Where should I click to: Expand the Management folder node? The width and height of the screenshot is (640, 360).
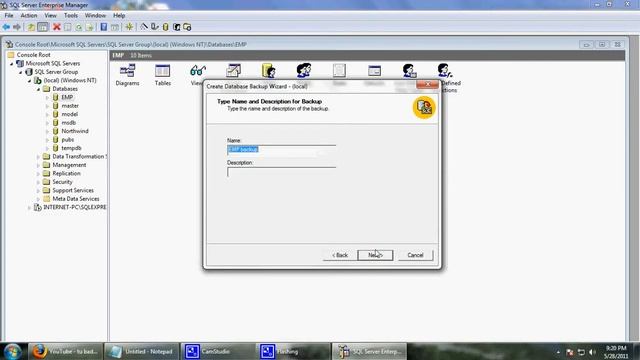point(38,165)
